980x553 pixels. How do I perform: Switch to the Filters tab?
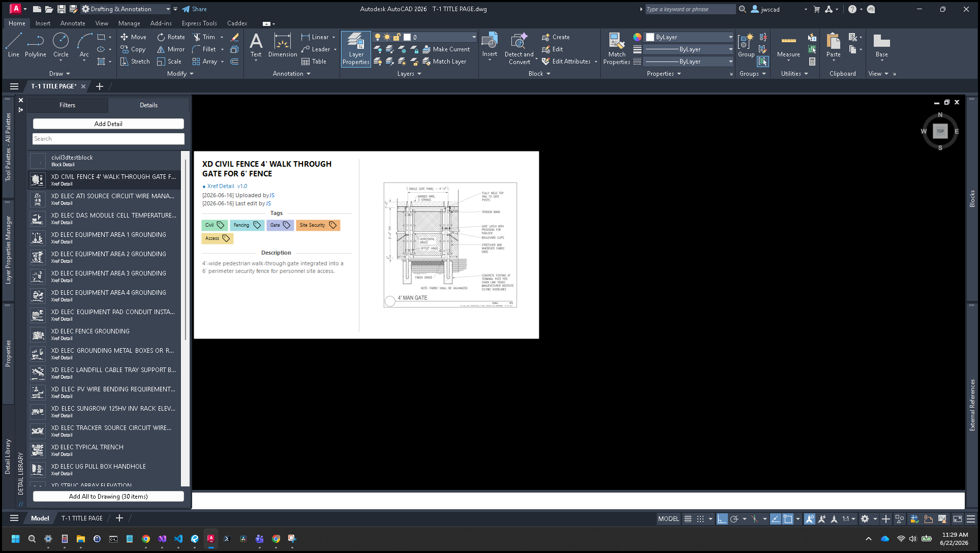tap(67, 105)
